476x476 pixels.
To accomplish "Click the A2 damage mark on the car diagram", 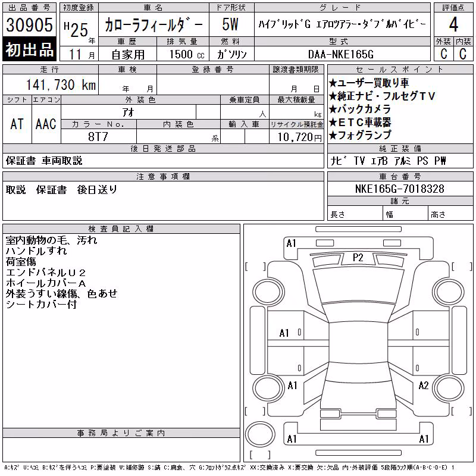I will point(424,386).
